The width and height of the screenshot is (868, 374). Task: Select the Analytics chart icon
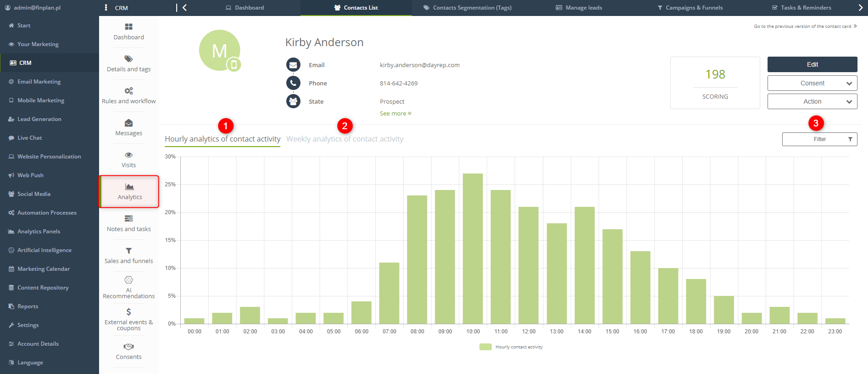130,187
